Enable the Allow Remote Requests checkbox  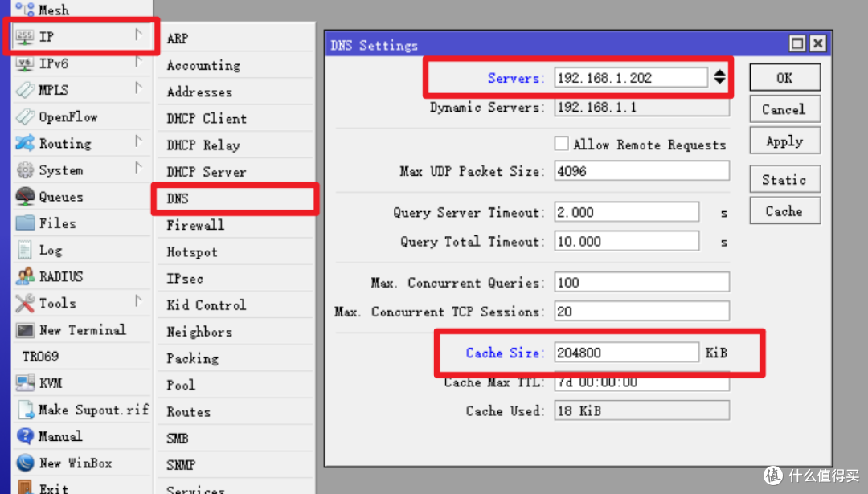point(561,144)
